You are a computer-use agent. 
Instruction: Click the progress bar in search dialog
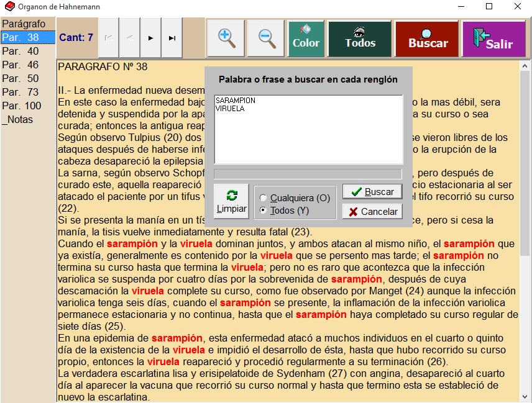[308, 174]
